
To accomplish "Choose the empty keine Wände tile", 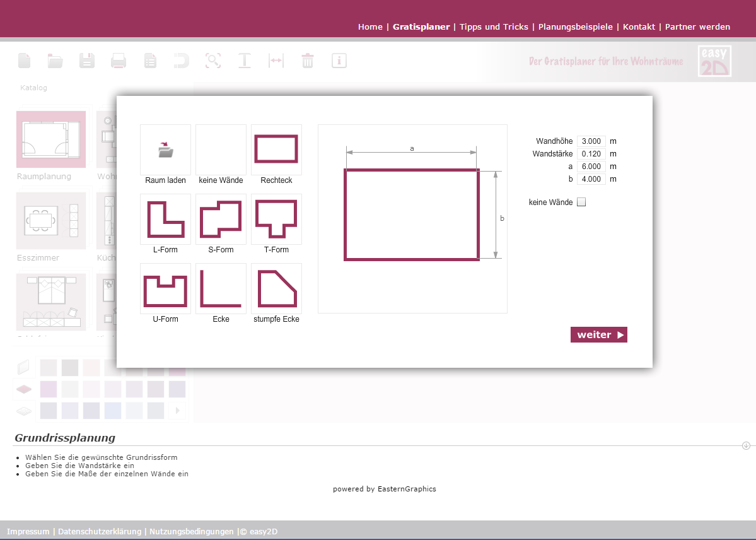I will 221,150.
